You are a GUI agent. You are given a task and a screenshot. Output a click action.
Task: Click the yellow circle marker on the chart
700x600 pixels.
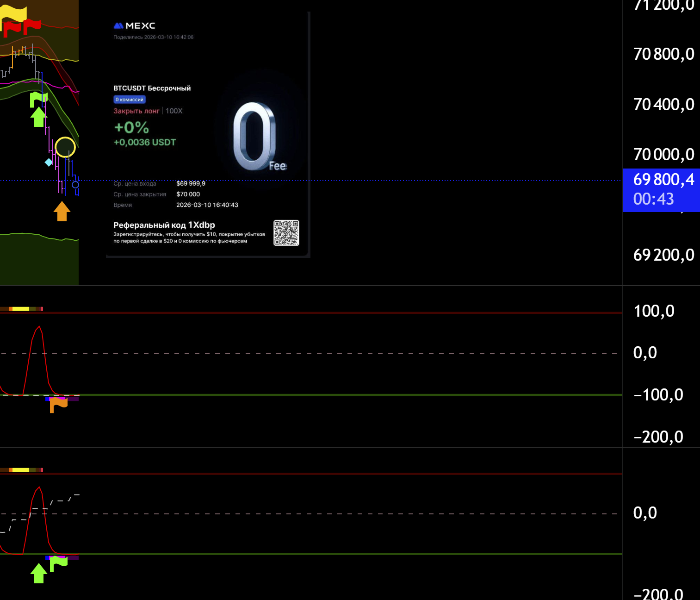pyautogui.click(x=65, y=147)
